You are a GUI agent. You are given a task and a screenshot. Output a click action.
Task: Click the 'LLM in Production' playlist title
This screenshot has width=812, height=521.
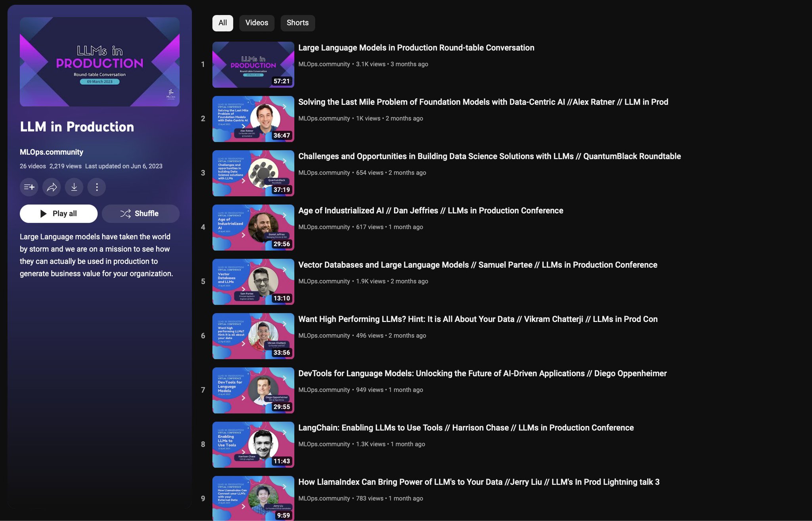click(x=77, y=127)
